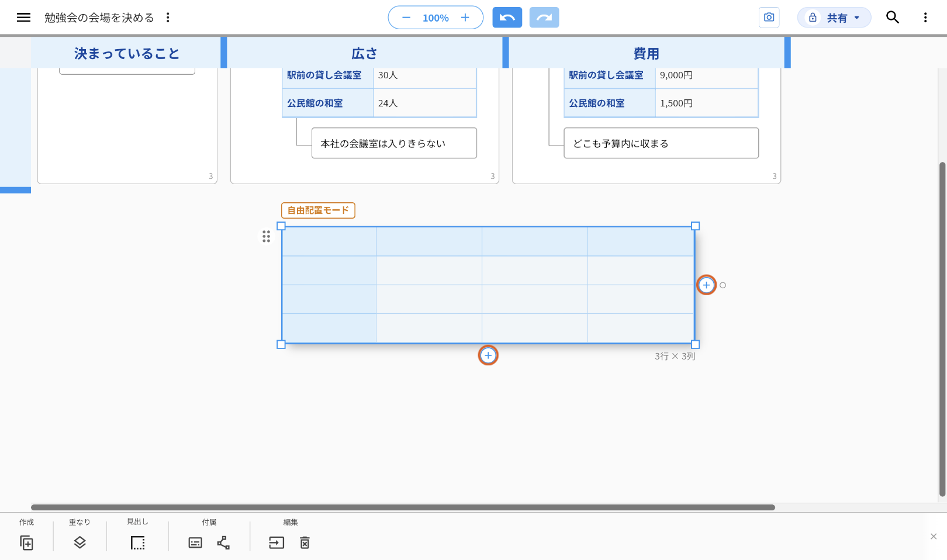Click the 付属 caption card icon

(x=195, y=543)
